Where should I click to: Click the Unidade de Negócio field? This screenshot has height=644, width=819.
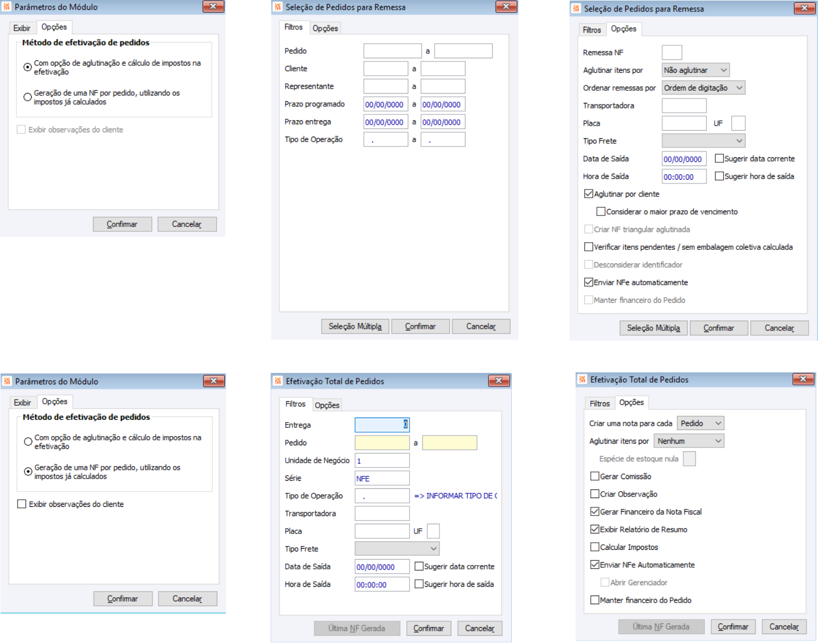point(382,461)
